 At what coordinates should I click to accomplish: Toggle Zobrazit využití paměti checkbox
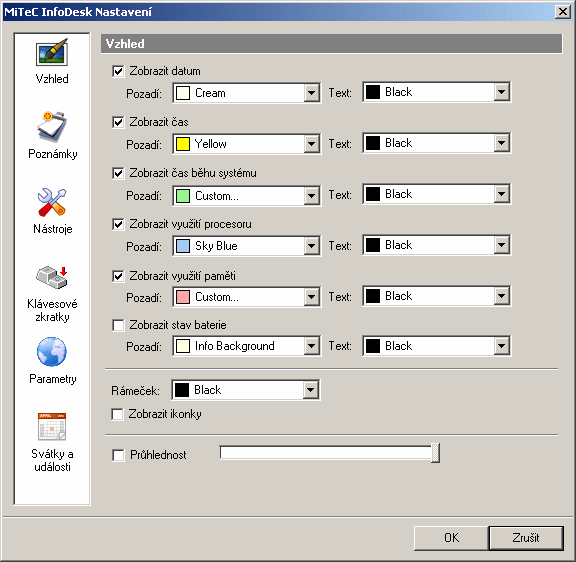pos(118,276)
